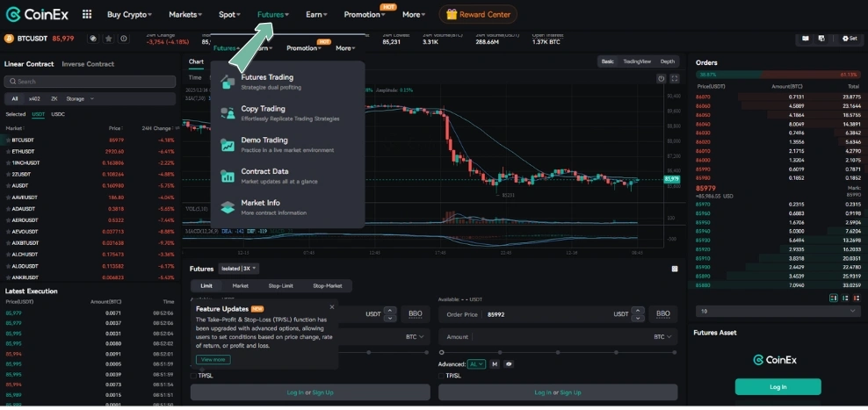Click the Contract Data chart icon

click(228, 176)
